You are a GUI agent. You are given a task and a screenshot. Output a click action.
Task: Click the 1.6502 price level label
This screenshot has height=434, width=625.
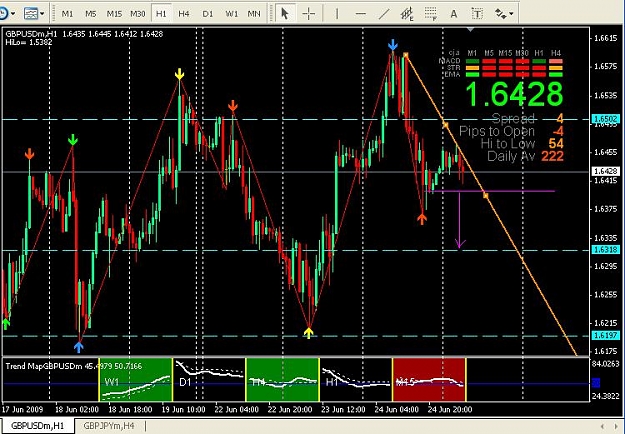pyautogui.click(x=606, y=119)
